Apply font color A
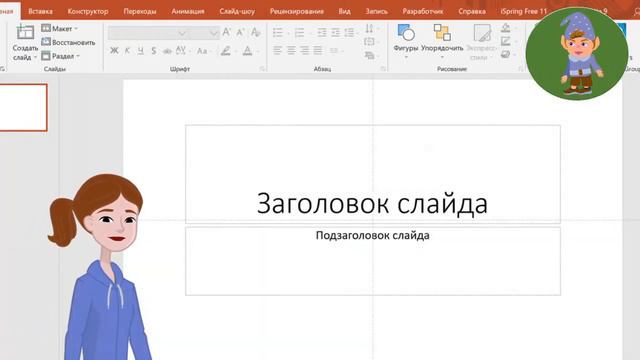Image resolution: width=640 pixels, height=360 pixels. (x=247, y=51)
